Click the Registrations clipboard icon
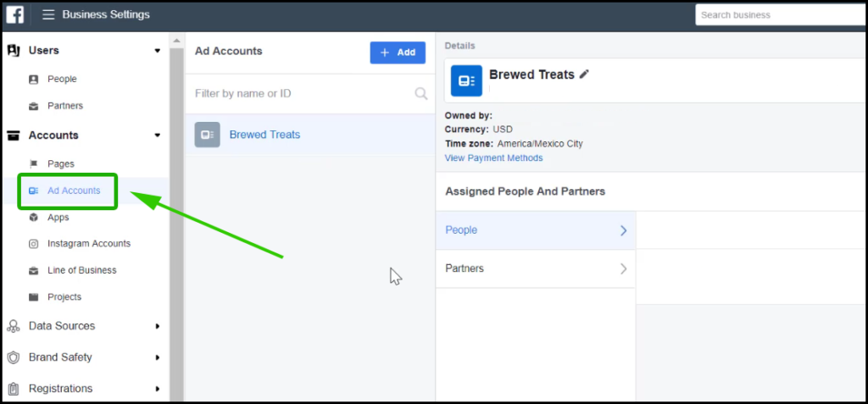 pos(14,389)
